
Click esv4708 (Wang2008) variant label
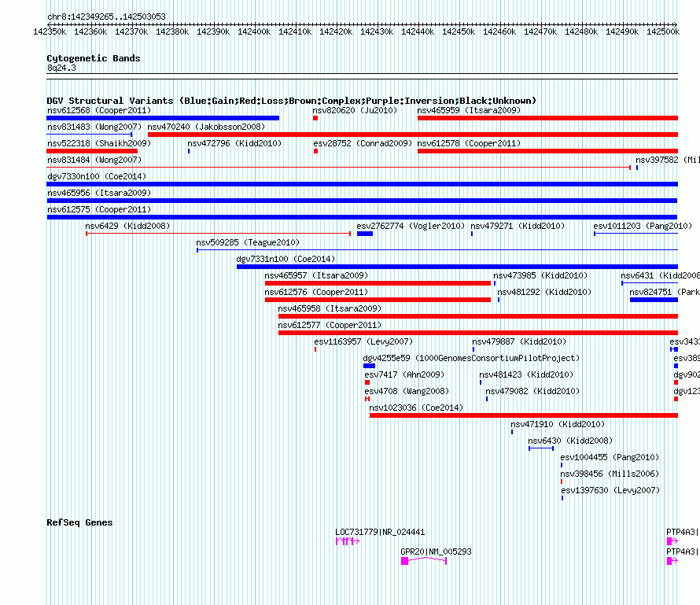[407, 391]
